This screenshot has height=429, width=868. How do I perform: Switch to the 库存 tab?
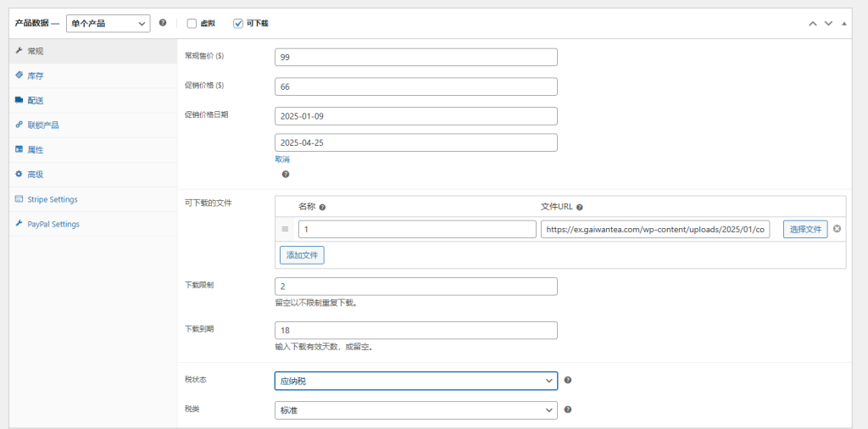click(x=35, y=75)
